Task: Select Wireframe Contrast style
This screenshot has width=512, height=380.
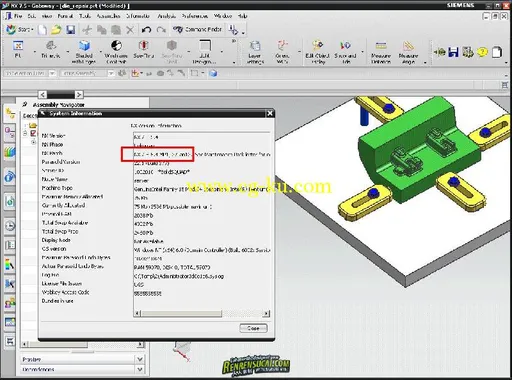Action: click(x=116, y=52)
